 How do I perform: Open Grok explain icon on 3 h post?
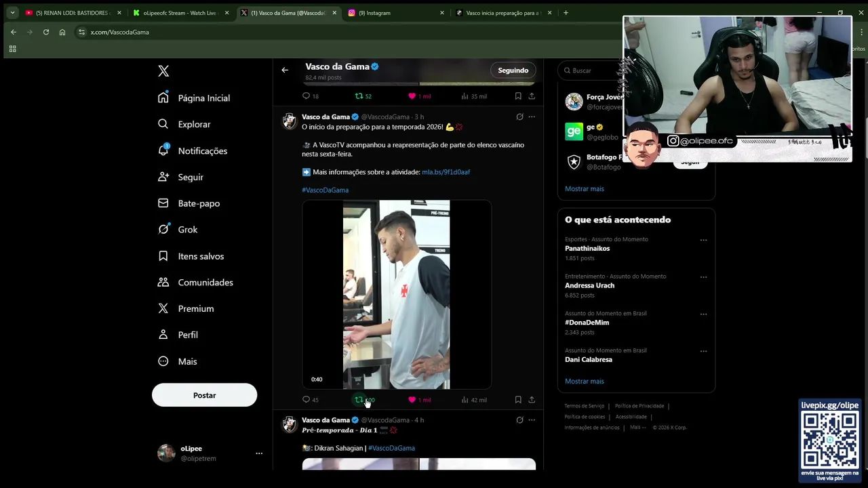(520, 117)
